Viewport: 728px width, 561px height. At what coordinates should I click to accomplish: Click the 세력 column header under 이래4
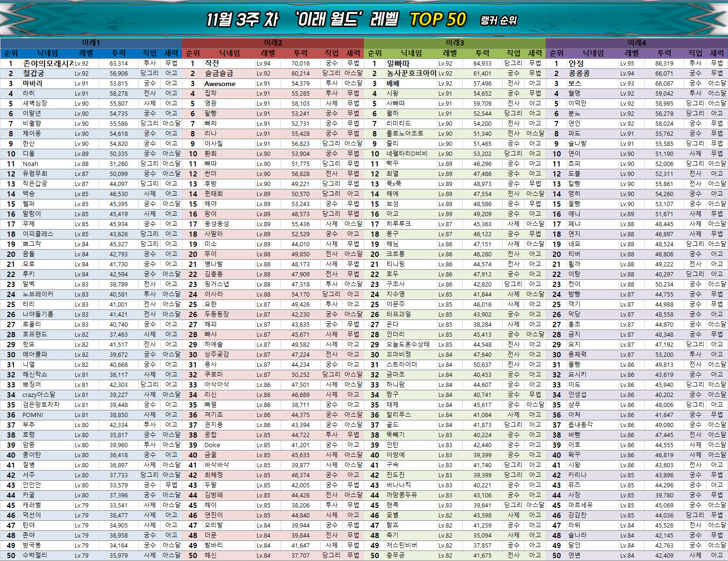pyautogui.click(x=717, y=53)
